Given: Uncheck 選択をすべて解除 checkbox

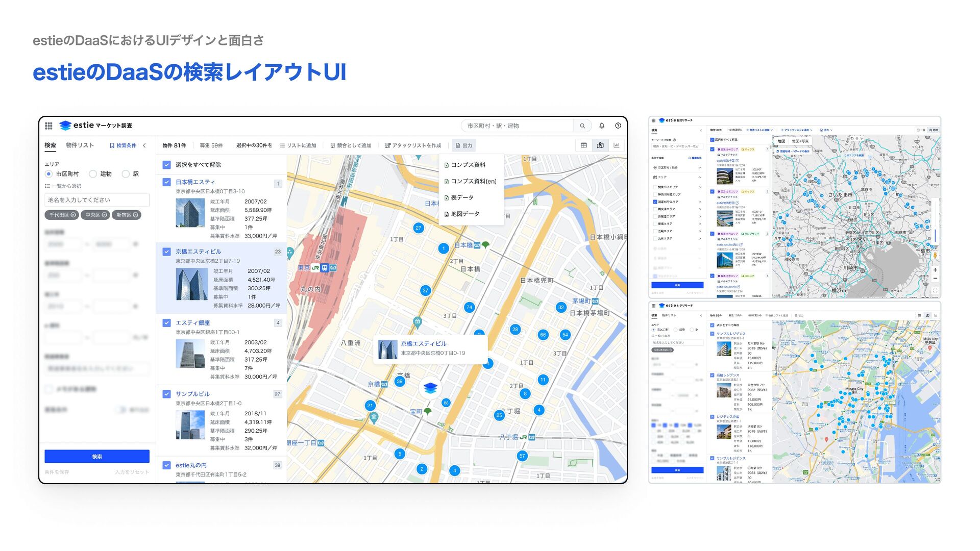Looking at the screenshot, I should [x=166, y=165].
